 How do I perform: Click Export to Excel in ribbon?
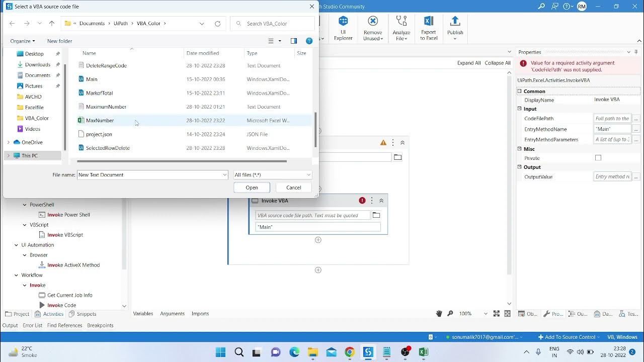click(x=429, y=28)
